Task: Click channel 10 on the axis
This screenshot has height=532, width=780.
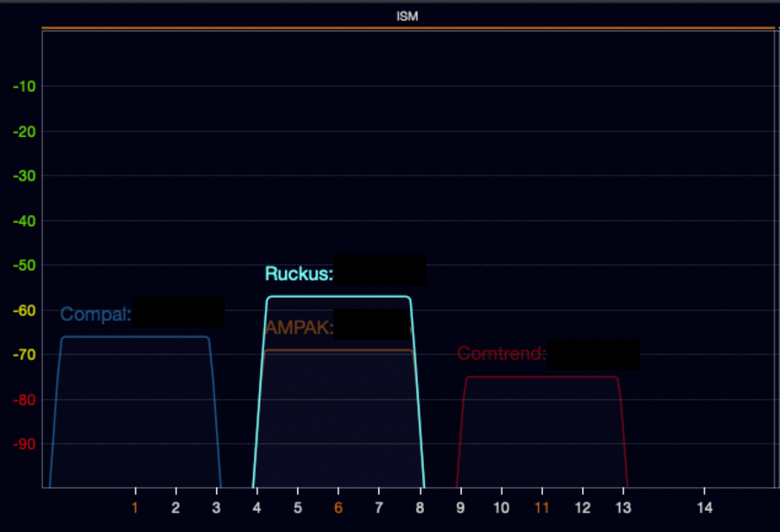Action: pyautogui.click(x=502, y=508)
